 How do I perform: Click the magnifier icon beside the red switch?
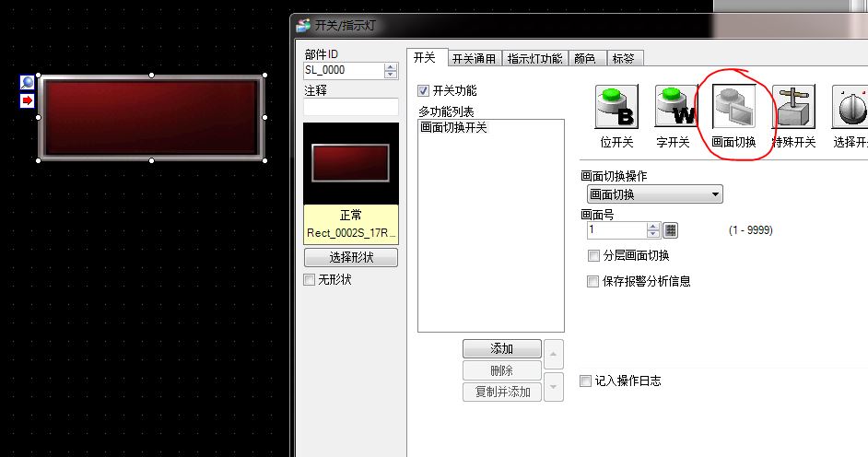tap(27, 83)
